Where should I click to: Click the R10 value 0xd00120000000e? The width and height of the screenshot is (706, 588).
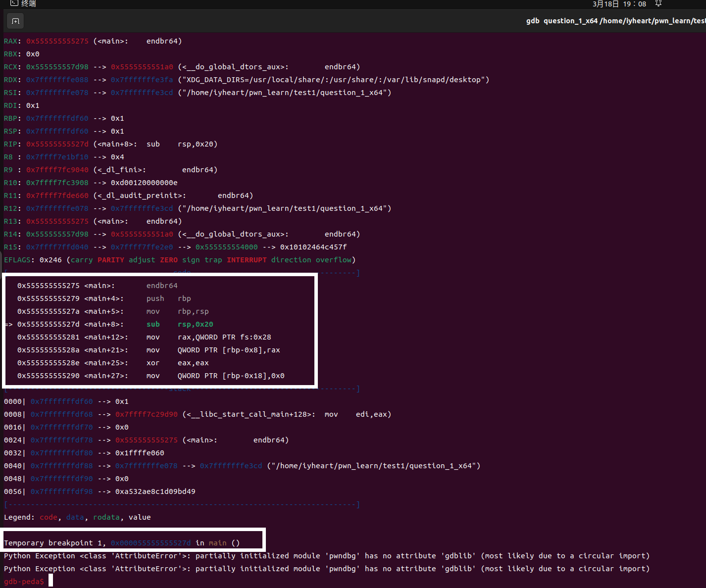144,183
